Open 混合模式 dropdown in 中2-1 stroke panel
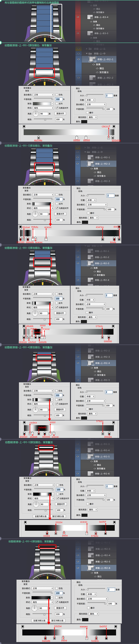 pyautogui.click(x=96, y=104)
